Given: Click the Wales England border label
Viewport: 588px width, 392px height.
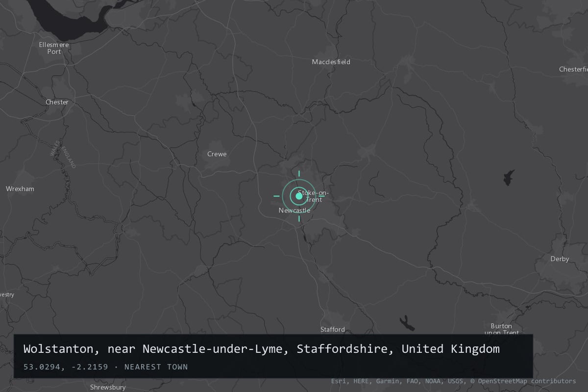Looking at the screenshot, I should [x=63, y=154].
